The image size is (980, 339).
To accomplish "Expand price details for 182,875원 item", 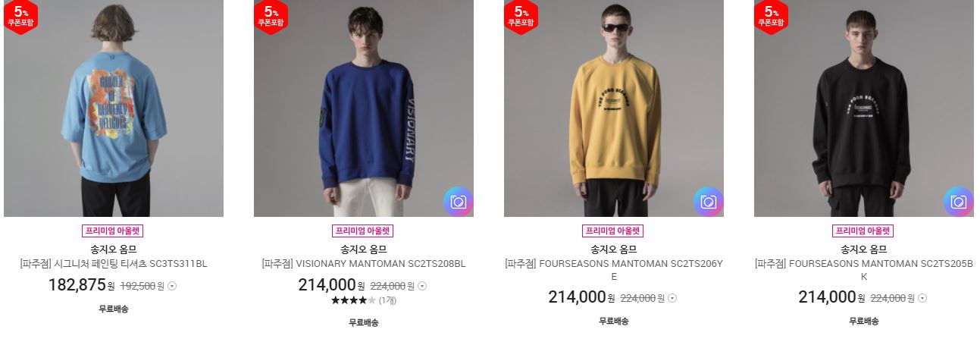I will 172,286.
